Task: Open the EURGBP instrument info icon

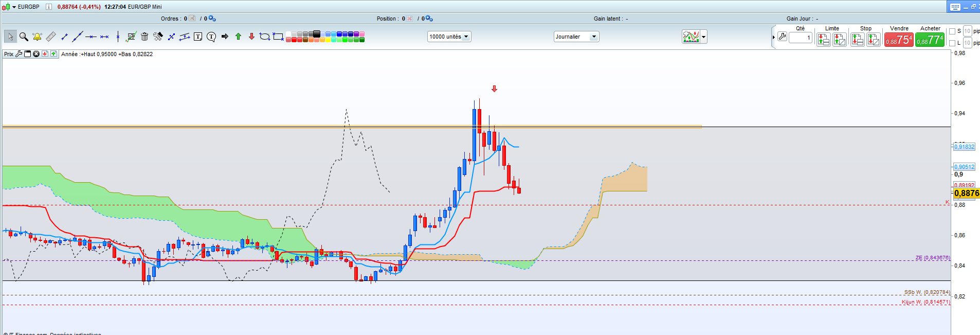Action: 48,7
